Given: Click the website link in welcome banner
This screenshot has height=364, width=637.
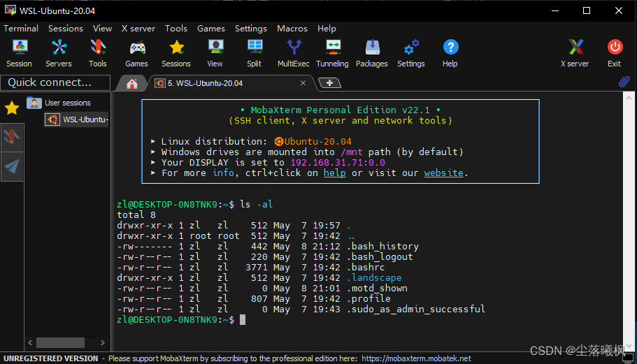Looking at the screenshot, I should pyautogui.click(x=443, y=173).
